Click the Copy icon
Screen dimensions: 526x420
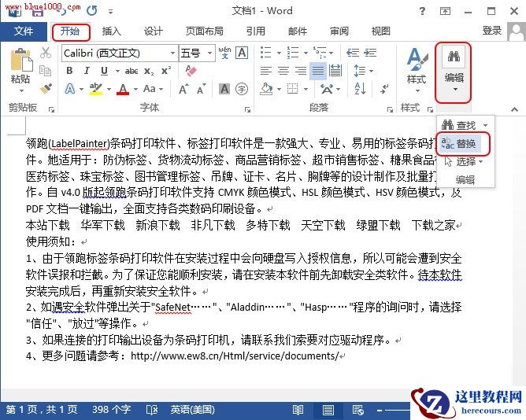pyautogui.click(x=46, y=71)
